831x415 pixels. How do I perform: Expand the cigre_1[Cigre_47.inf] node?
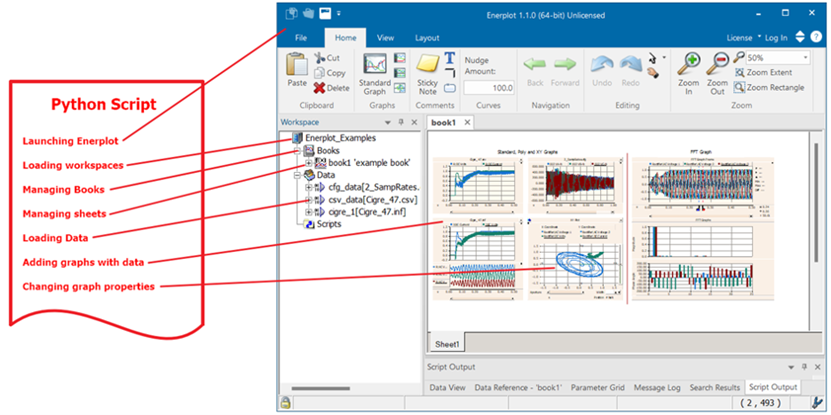[x=308, y=212]
